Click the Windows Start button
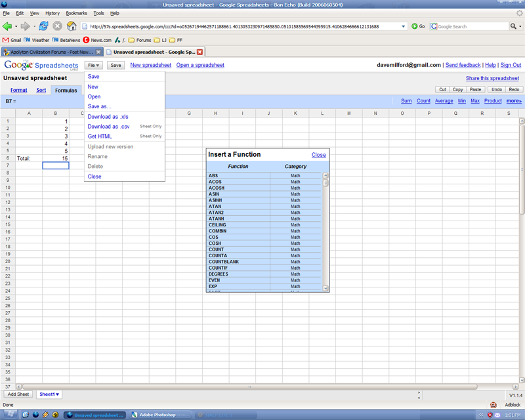Image resolution: width=525 pixels, height=420 pixels. coord(9,415)
